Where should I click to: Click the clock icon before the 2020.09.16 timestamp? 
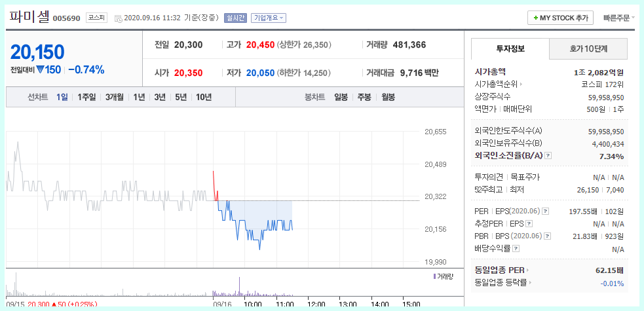(x=119, y=18)
